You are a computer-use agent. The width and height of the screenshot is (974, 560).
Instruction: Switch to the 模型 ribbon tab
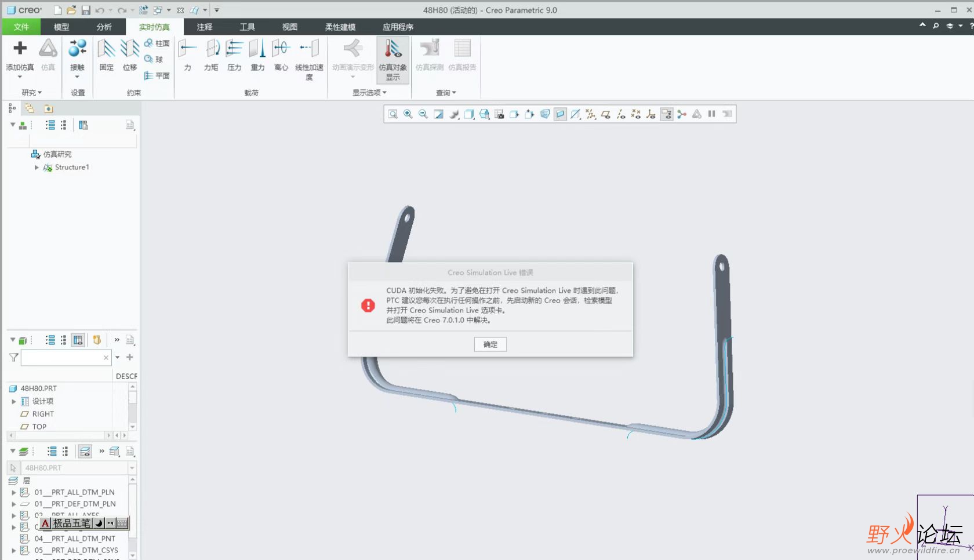[61, 27]
